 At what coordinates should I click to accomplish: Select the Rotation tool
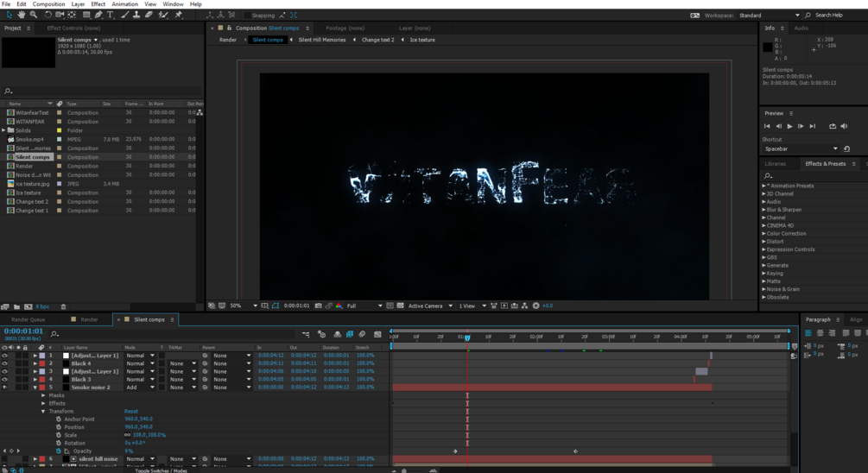[48, 15]
